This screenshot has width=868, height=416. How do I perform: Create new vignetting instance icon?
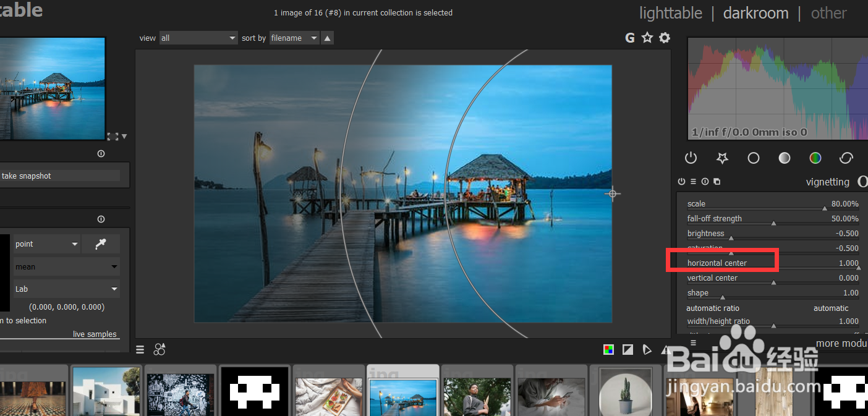click(x=717, y=182)
